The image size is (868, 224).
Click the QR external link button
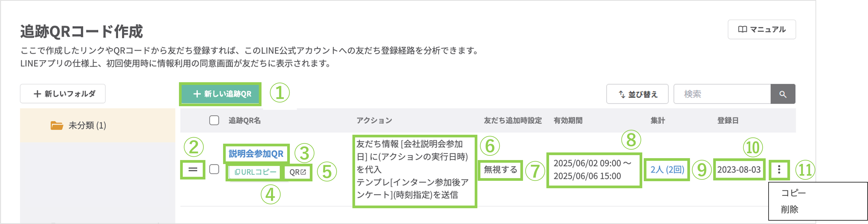pyautogui.click(x=297, y=172)
